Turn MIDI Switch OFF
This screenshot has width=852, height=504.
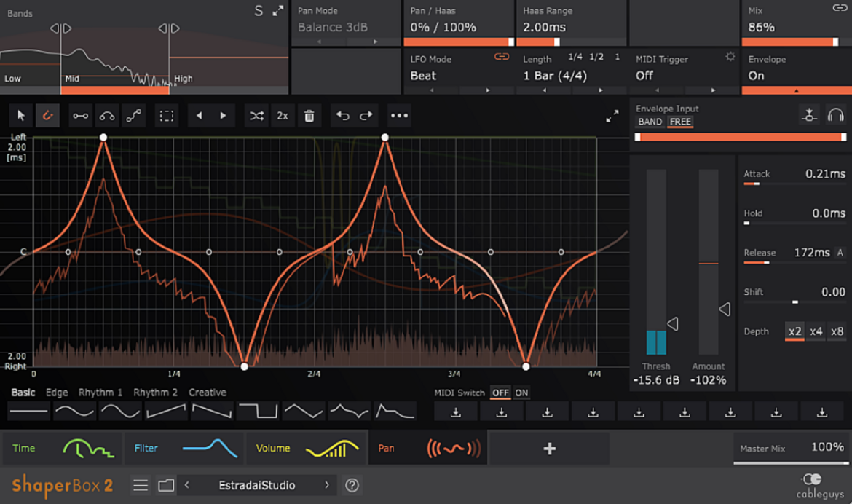point(500,393)
